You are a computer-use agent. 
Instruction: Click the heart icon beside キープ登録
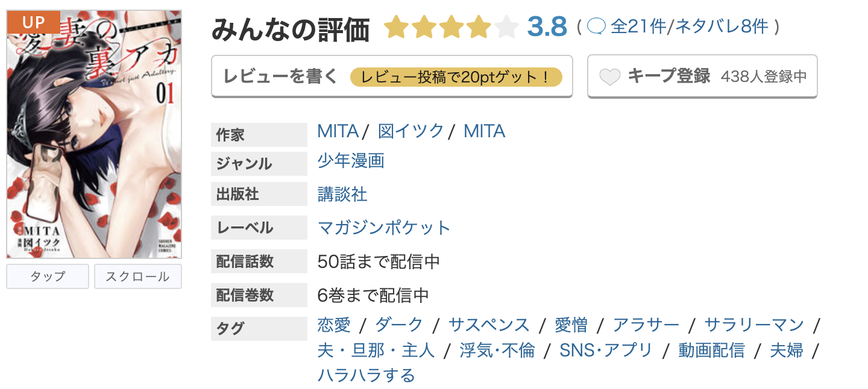pyautogui.click(x=610, y=77)
